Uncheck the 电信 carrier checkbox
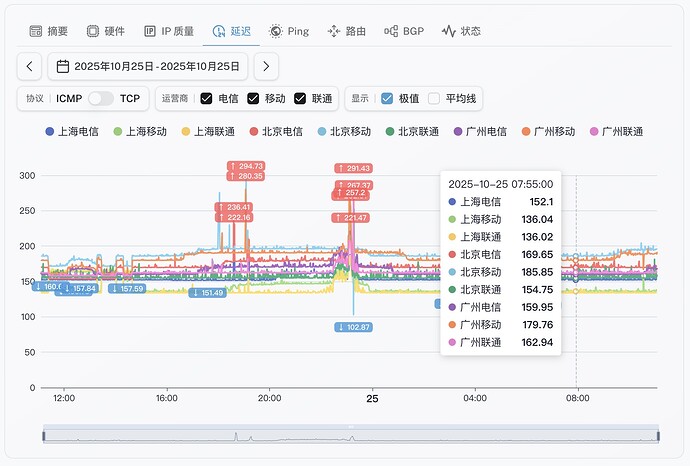690x466 pixels. click(x=206, y=99)
